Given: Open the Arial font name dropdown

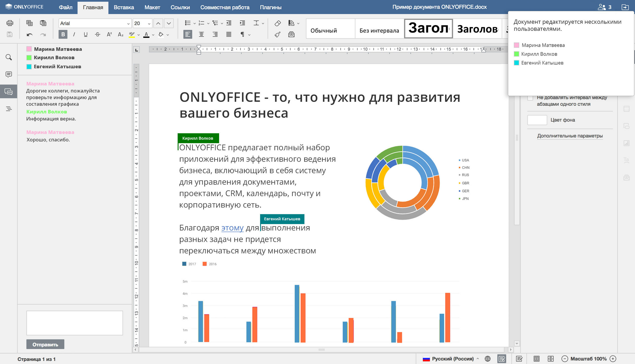Looking at the screenshot, I should click(x=128, y=23).
